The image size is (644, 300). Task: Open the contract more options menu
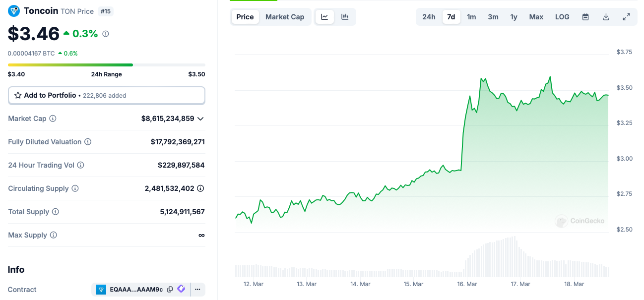point(197,289)
